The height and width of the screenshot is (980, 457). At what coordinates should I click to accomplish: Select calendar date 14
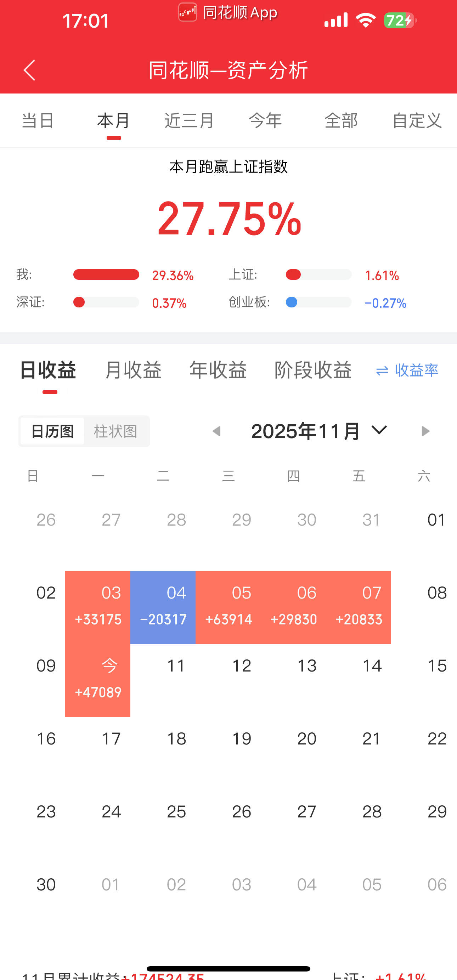click(372, 666)
